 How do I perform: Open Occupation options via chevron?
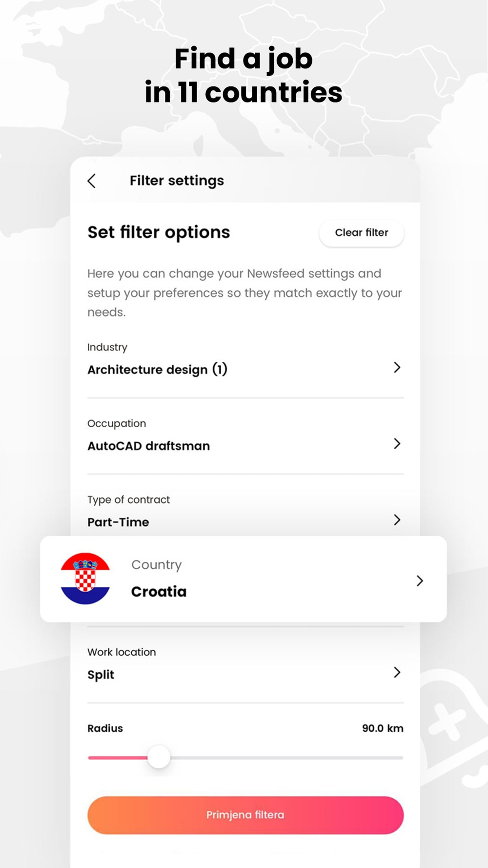(x=397, y=444)
